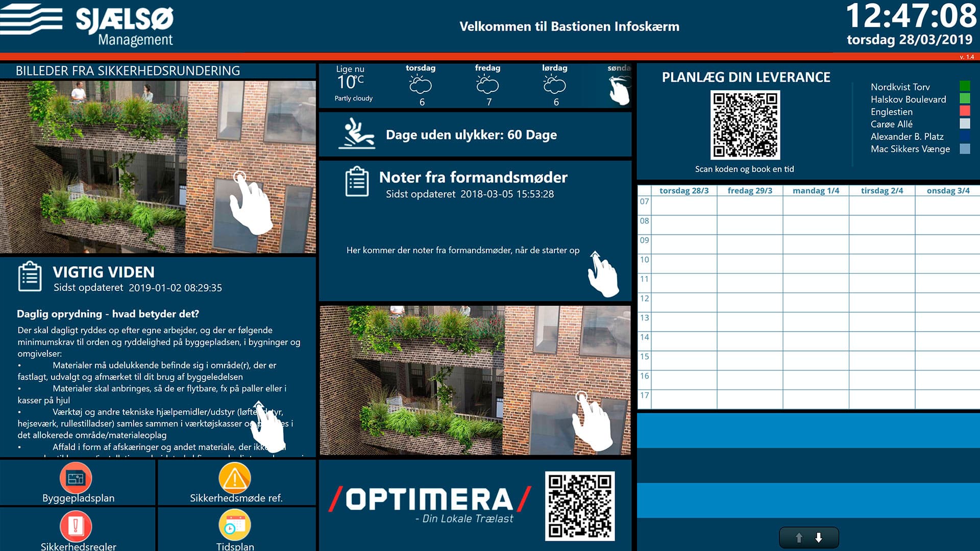The height and width of the screenshot is (551, 980).
Task: Click the Mac Sikkers Vænge legend label
Action: coord(910,149)
